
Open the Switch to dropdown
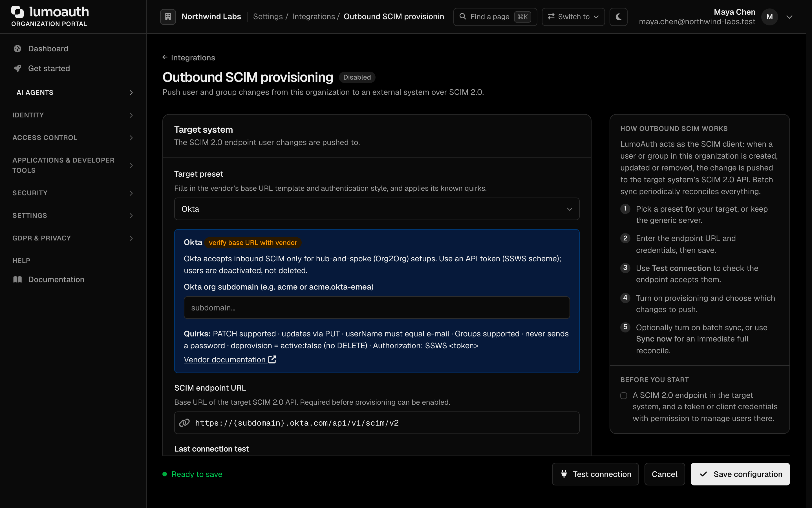[x=573, y=16]
